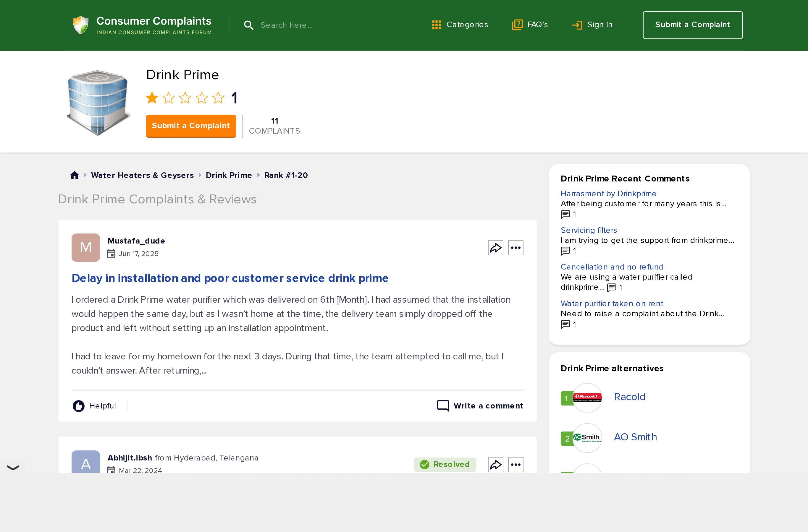Open Servicing filters link
The width and height of the screenshot is (808, 532).
[x=589, y=230]
